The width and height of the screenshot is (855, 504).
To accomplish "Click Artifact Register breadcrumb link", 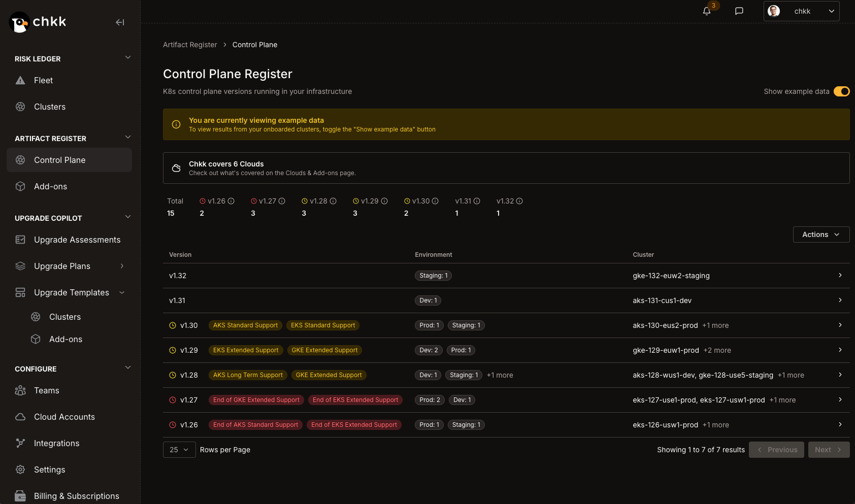I will (x=190, y=45).
